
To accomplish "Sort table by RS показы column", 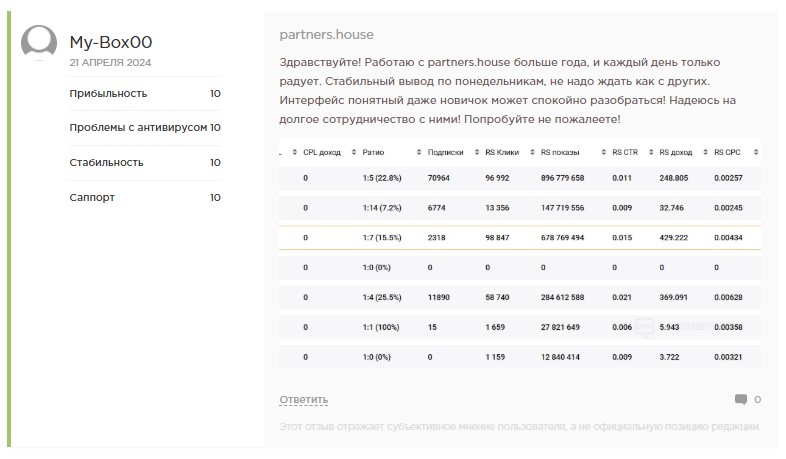I will point(560,152).
